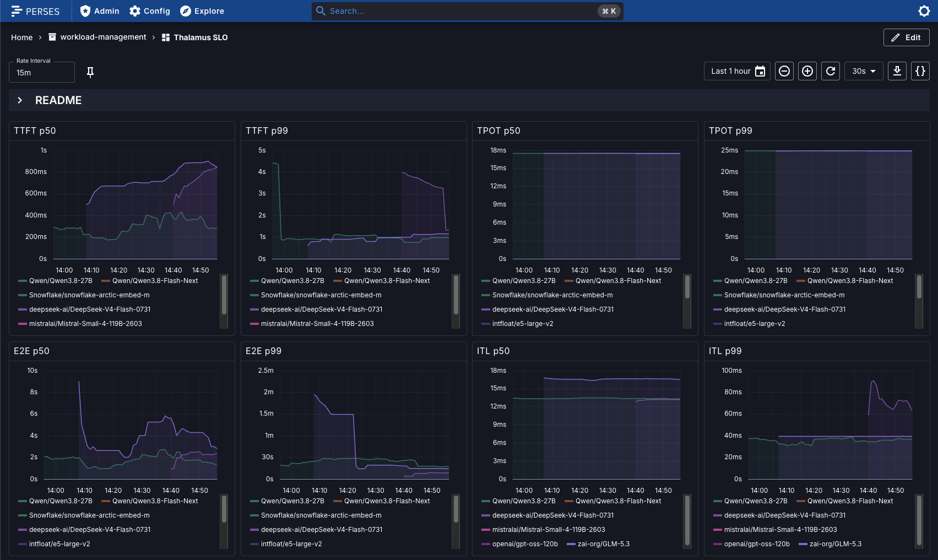Toggle Qwen3.8-Flash-Next series in TTFT p99 legend
Image resolution: width=938 pixels, height=560 pixels.
pos(381,281)
